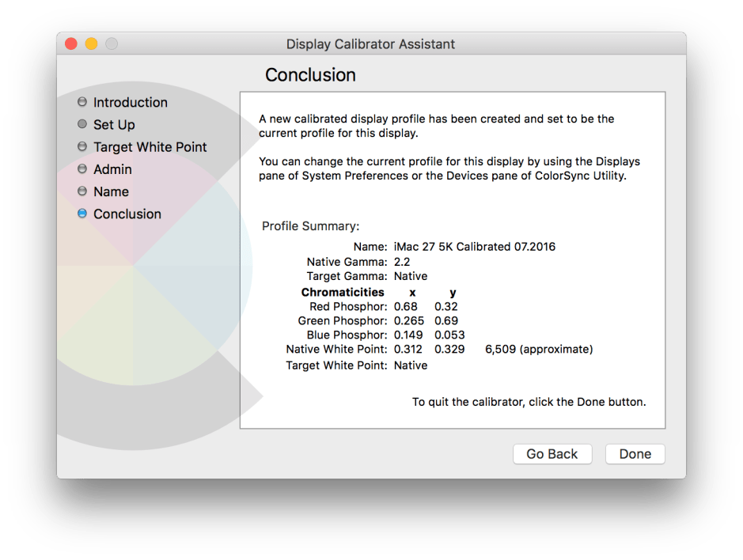Screen dimensions: 743x560
Task: Click Done to quit the calibrator
Action: pyautogui.click(x=635, y=454)
